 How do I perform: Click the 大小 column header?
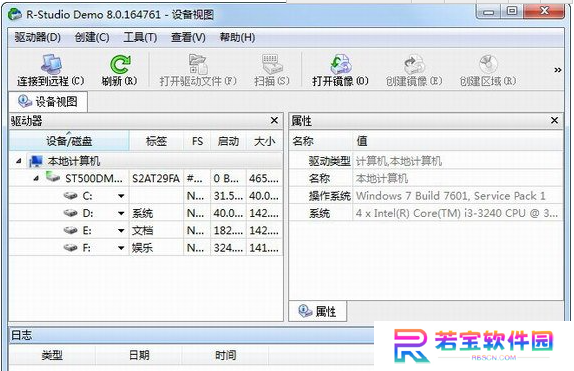pos(265,141)
